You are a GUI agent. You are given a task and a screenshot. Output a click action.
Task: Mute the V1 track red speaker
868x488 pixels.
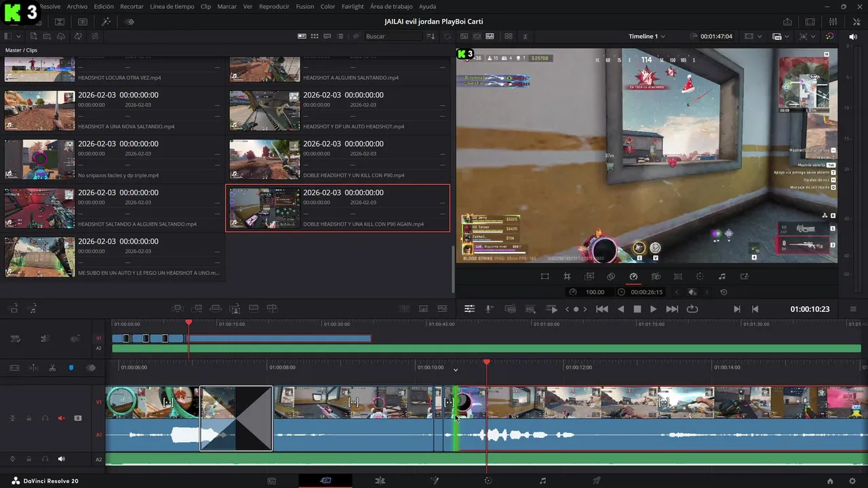click(x=61, y=418)
